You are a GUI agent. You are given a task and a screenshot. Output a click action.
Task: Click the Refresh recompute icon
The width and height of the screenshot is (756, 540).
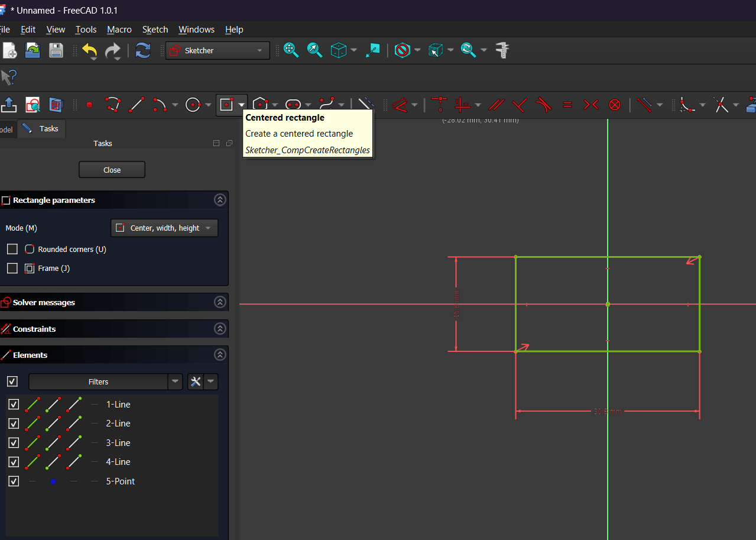143,50
